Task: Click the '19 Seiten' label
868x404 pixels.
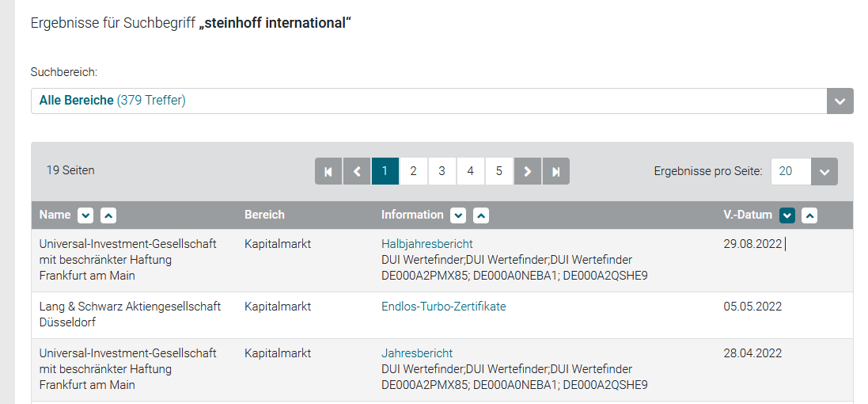Action: 70,170
